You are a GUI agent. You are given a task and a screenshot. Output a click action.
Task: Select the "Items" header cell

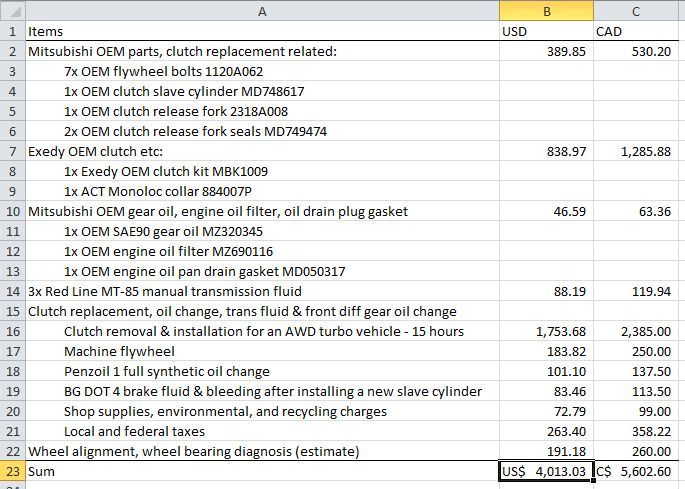click(261, 31)
